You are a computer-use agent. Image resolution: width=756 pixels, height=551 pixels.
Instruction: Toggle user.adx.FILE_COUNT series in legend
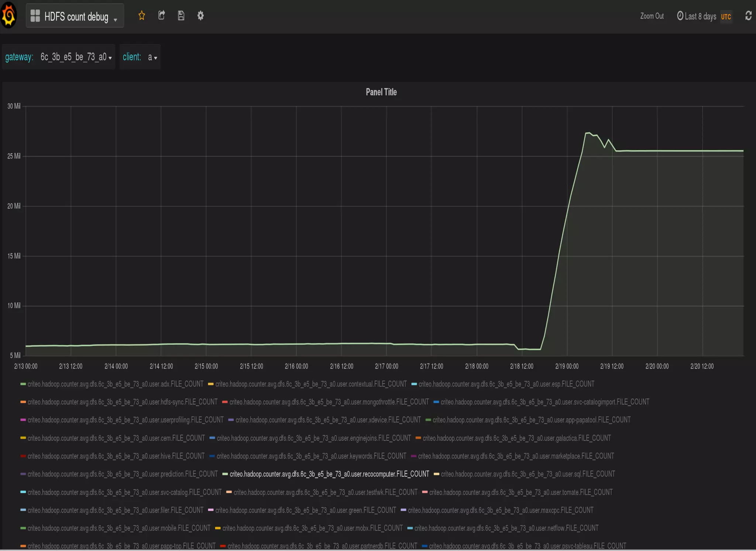point(115,384)
